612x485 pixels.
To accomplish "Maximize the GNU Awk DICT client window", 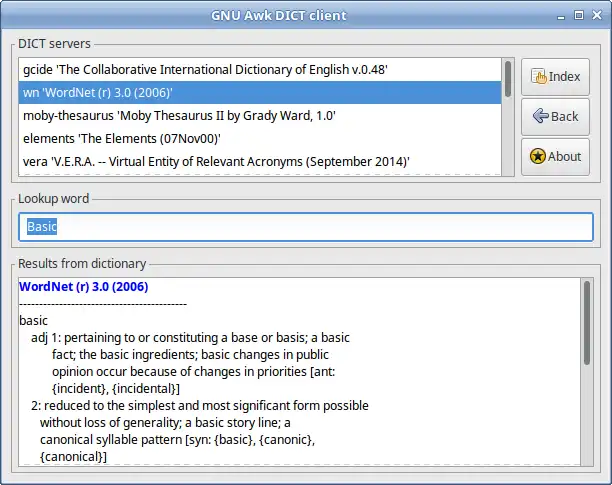I will click(579, 15).
